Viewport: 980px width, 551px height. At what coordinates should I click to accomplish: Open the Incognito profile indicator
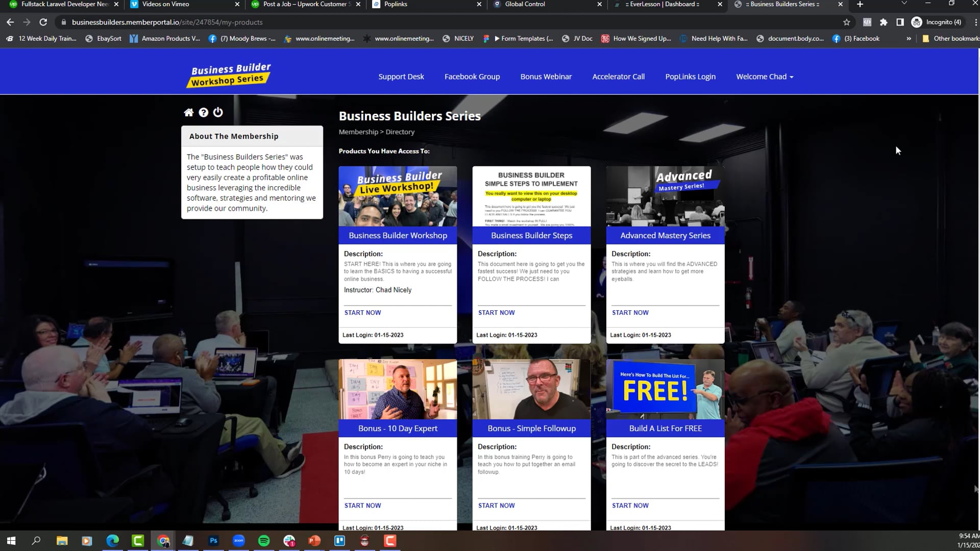tap(937, 22)
